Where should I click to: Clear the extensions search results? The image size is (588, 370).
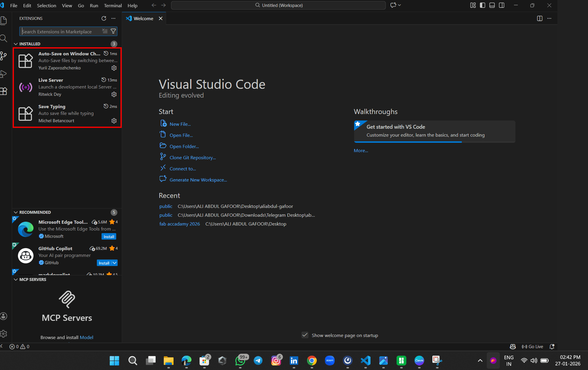(x=105, y=31)
